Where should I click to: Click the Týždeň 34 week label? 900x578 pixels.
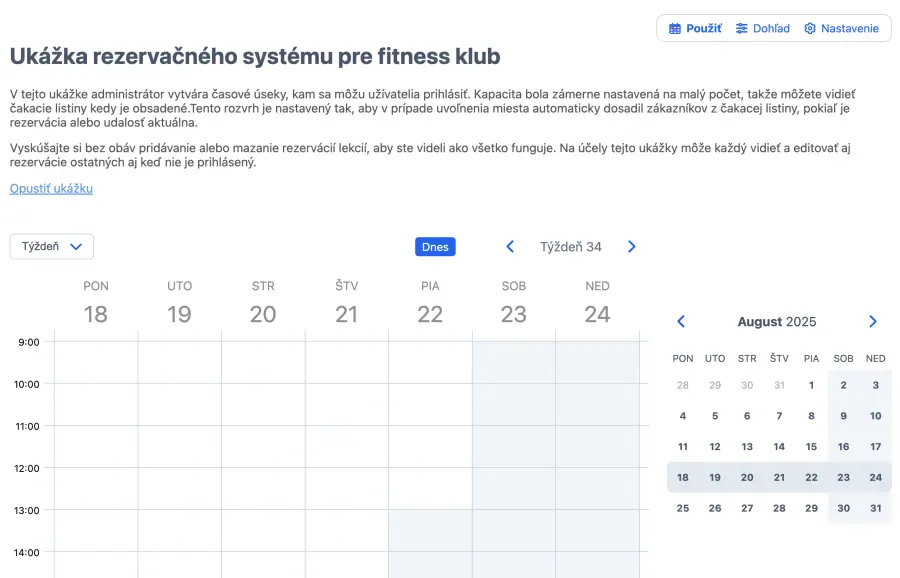571,247
